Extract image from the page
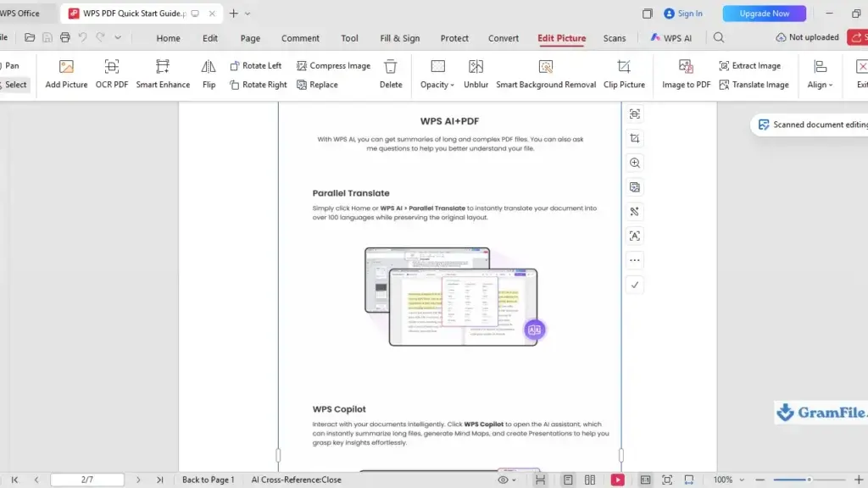868x488 pixels. point(750,65)
